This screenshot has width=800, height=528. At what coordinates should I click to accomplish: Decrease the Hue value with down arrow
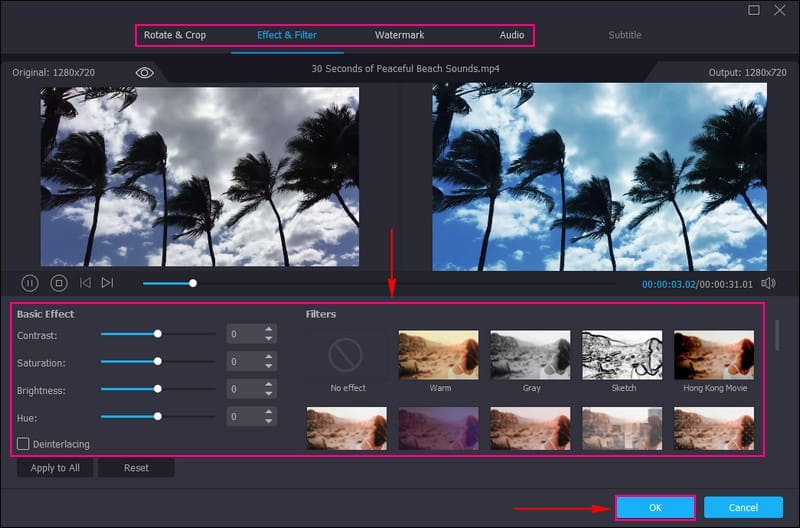(x=269, y=421)
